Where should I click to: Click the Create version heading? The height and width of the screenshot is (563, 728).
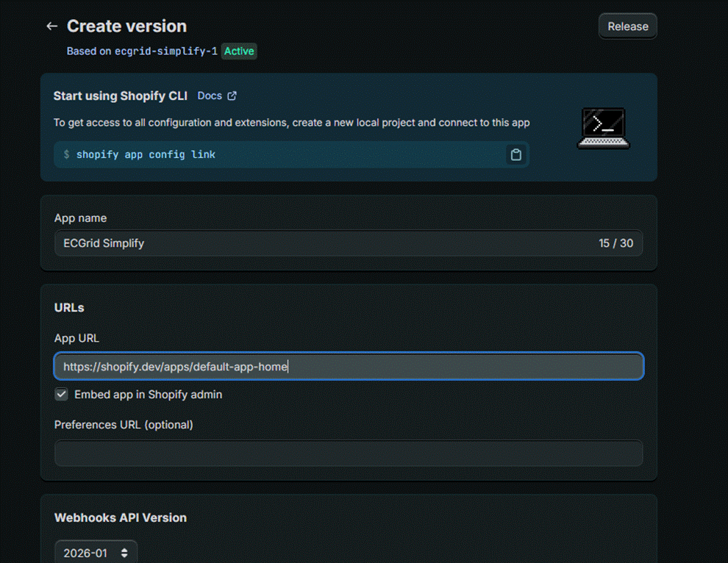(x=126, y=26)
